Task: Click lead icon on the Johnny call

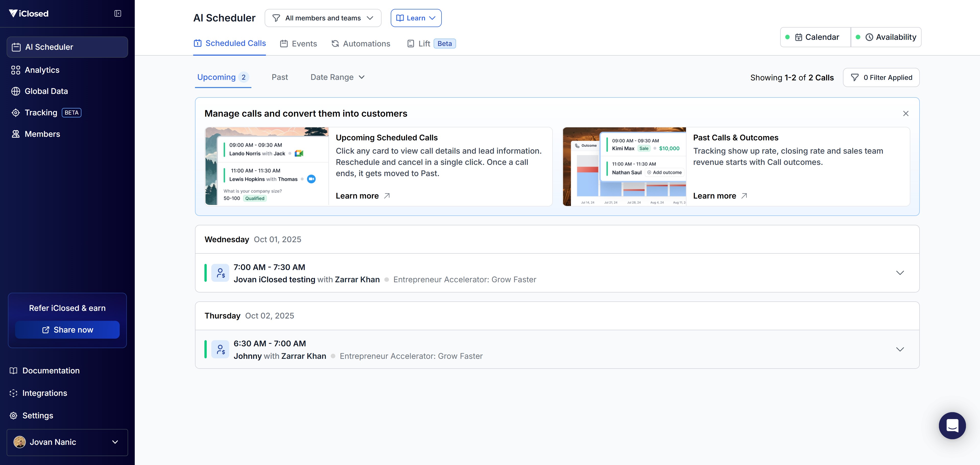Action: (x=220, y=349)
